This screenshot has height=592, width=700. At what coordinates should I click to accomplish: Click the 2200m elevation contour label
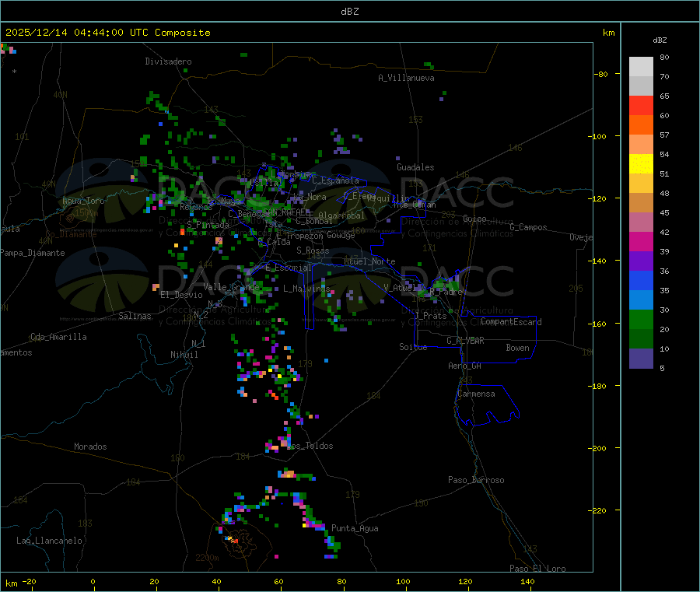[207, 558]
